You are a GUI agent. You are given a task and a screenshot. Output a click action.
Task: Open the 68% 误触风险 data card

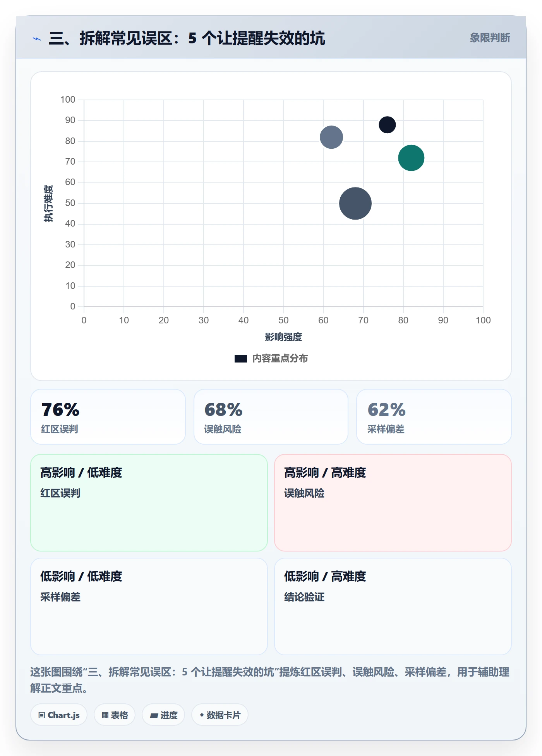(x=271, y=417)
